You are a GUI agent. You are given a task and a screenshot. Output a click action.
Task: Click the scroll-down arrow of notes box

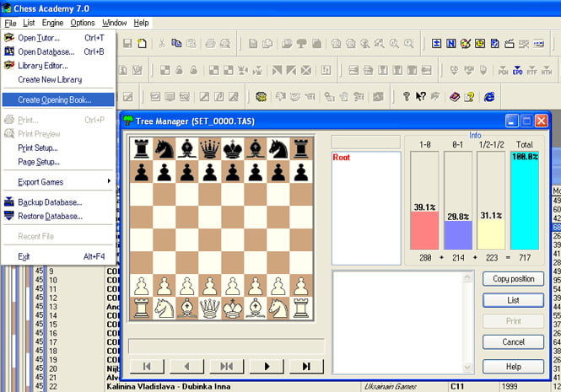467,367
